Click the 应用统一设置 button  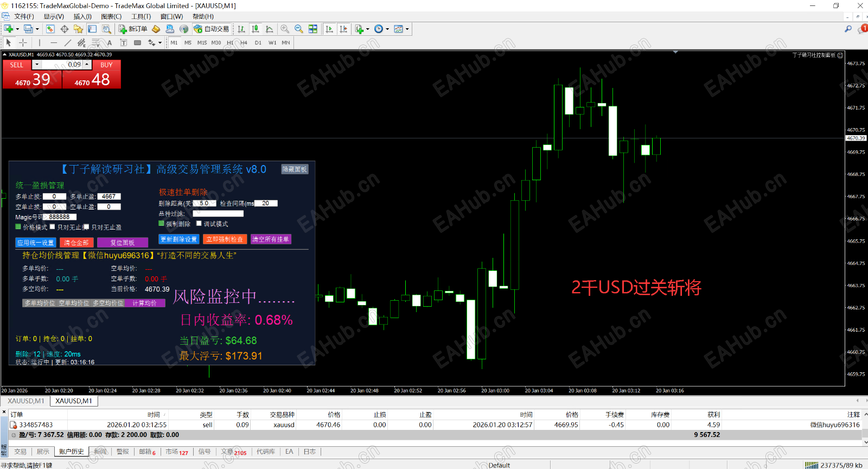point(36,243)
